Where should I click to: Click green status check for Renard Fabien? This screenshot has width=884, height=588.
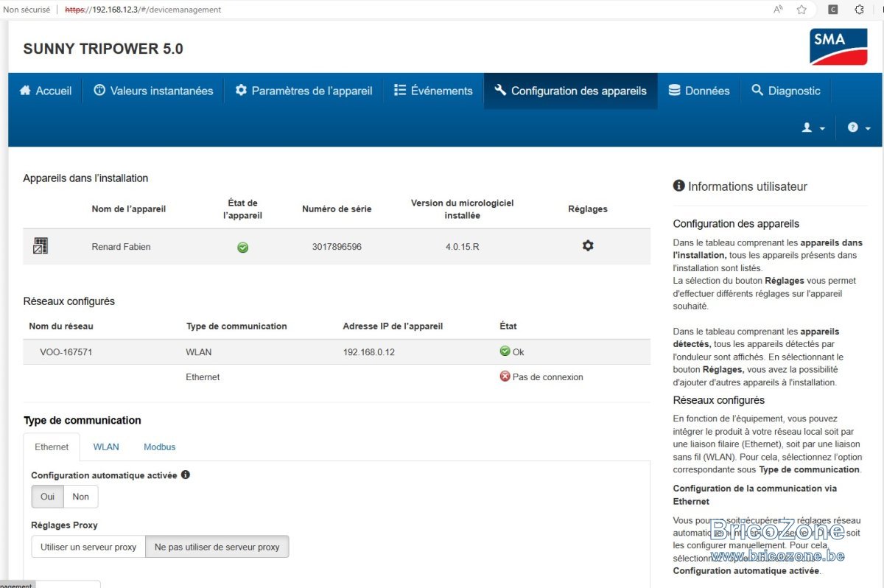pos(242,248)
